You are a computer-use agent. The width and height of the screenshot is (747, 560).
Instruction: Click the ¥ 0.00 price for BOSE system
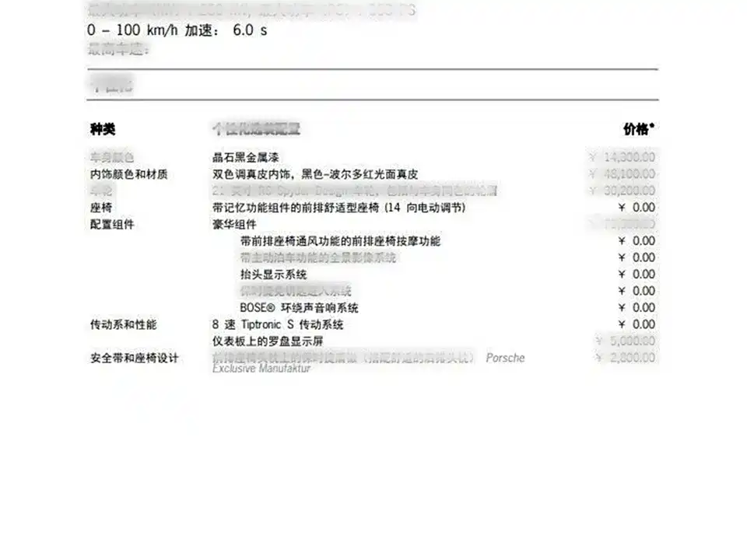coord(637,308)
